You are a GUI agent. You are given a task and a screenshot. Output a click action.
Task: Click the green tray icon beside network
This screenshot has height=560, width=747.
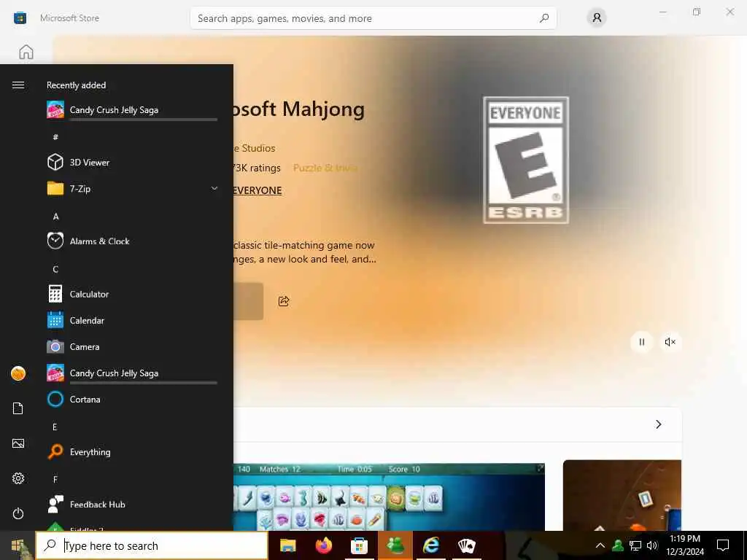[x=618, y=545]
